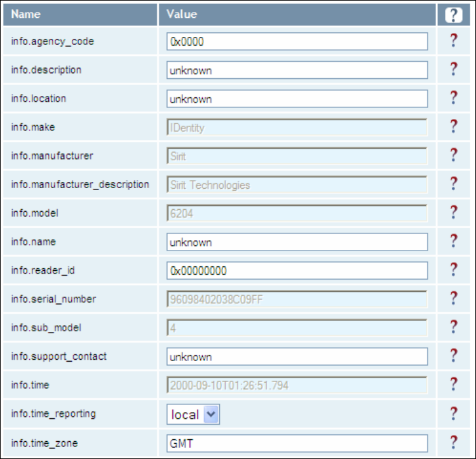Click the Value column header
This screenshot has height=459, width=476.
pyautogui.click(x=297, y=15)
